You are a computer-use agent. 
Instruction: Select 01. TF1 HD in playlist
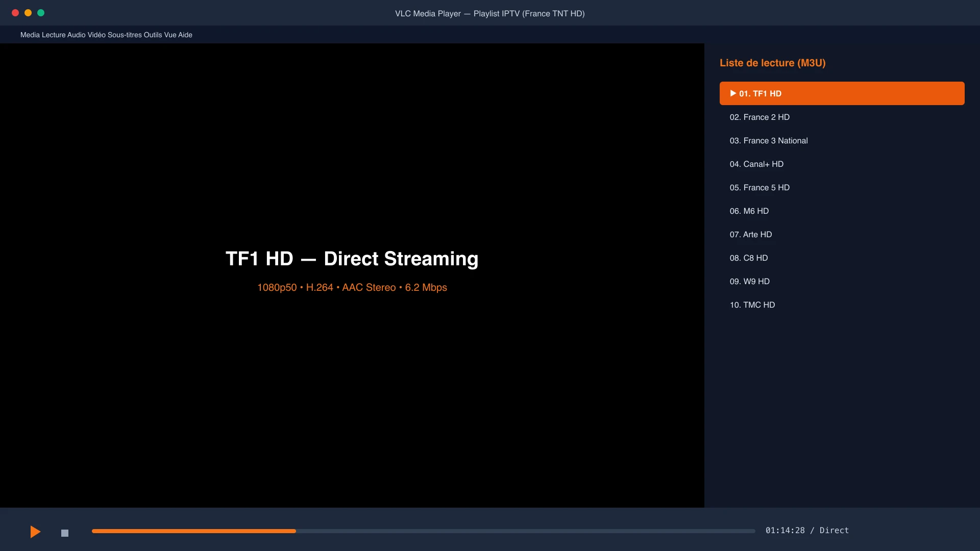point(842,93)
